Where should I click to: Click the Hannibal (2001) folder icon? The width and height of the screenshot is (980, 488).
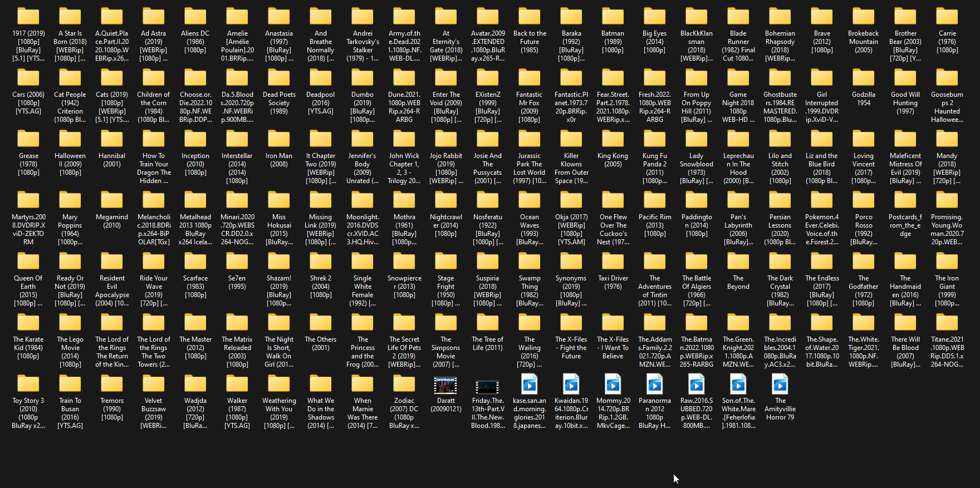coord(112,139)
